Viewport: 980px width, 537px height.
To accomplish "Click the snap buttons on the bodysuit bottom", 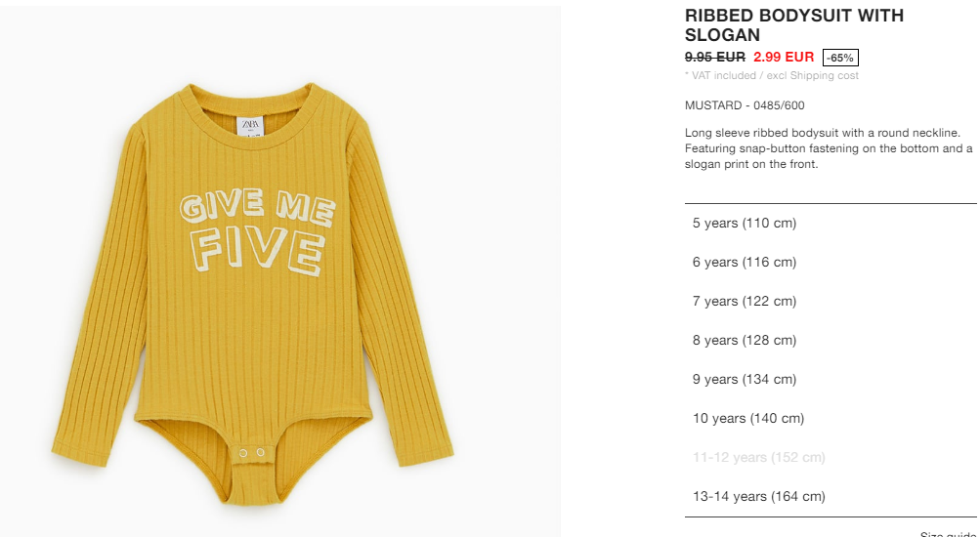I will point(252,453).
